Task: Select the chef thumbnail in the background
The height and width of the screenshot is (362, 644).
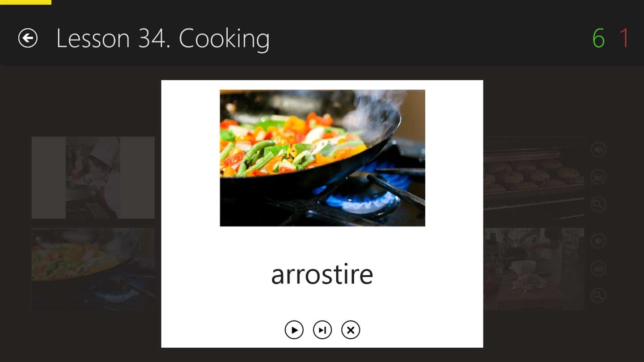Action: 93,177
